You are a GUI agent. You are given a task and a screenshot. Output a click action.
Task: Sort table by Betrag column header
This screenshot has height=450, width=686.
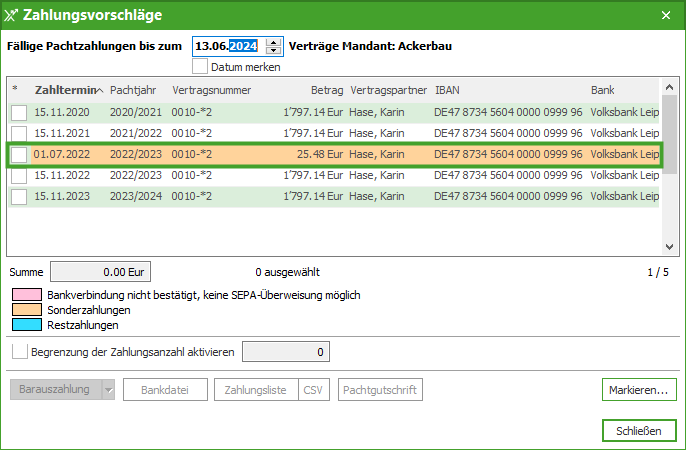(x=326, y=89)
